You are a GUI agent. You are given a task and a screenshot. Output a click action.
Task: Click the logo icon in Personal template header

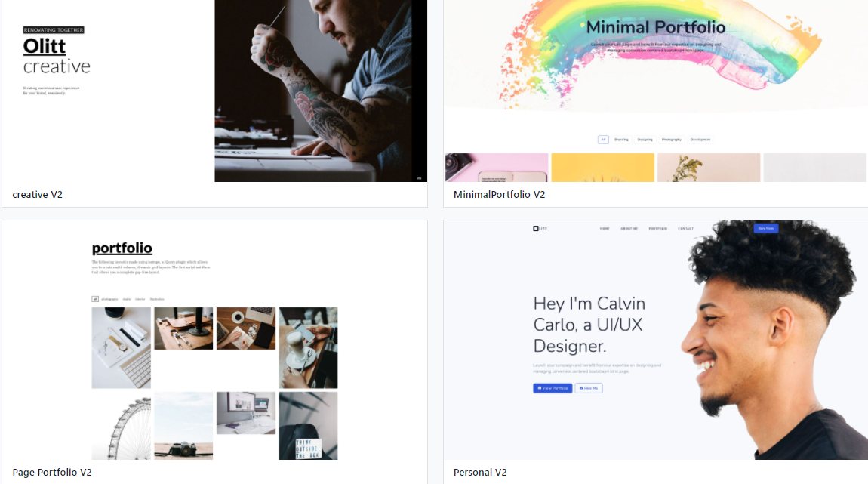535,228
